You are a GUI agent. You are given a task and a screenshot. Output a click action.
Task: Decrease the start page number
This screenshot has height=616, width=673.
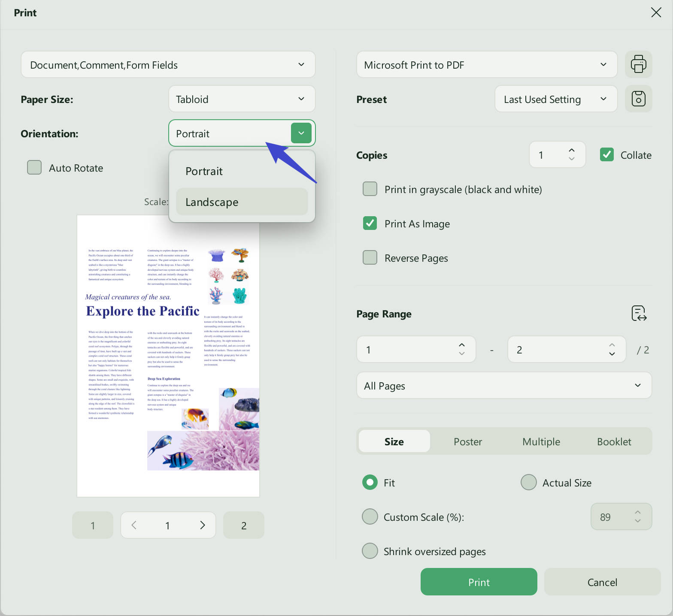[462, 354]
